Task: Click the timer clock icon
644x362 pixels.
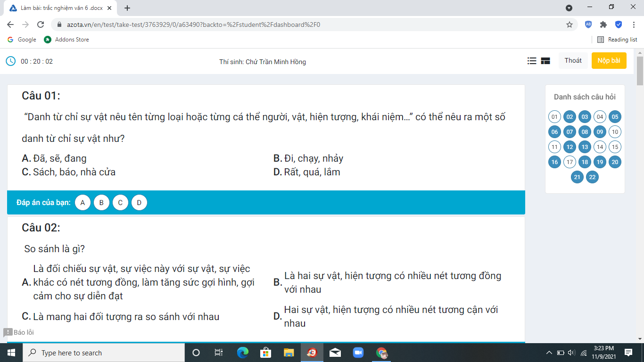Action: tap(10, 61)
